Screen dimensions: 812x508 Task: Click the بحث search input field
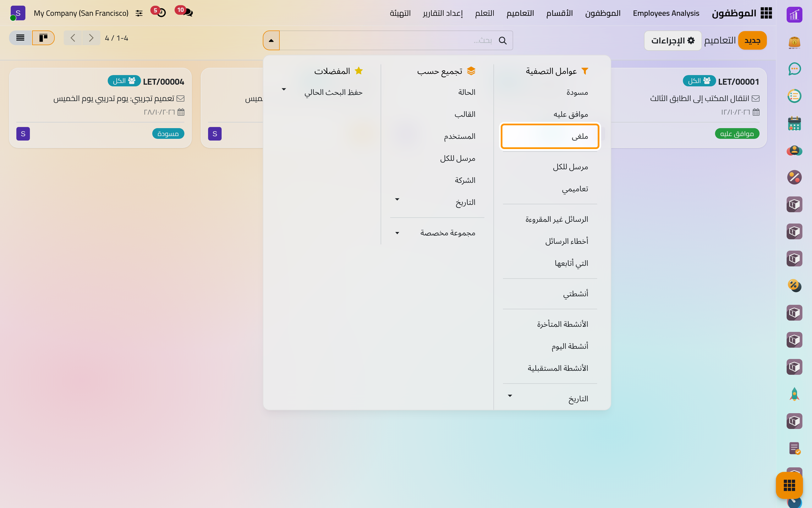[387, 40]
